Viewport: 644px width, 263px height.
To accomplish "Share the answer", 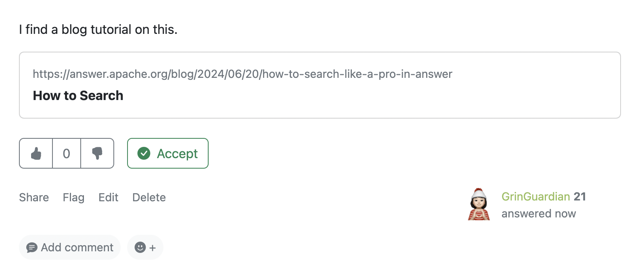I will [33, 197].
